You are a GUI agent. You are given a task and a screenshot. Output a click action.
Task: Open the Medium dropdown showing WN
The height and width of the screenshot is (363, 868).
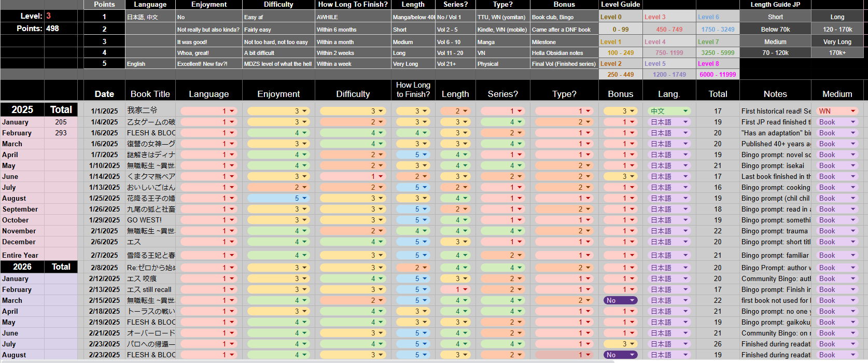[837, 111]
